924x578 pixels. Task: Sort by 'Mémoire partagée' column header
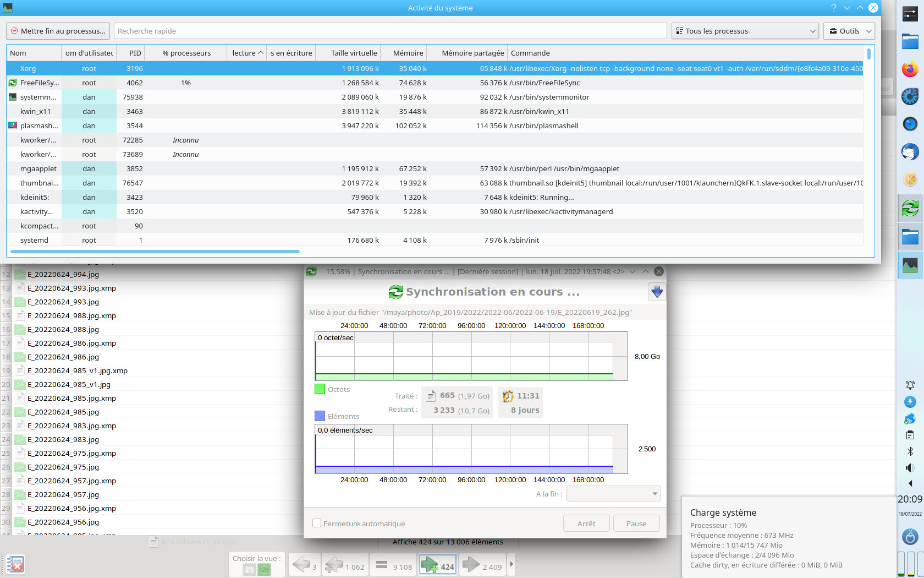[x=467, y=53]
